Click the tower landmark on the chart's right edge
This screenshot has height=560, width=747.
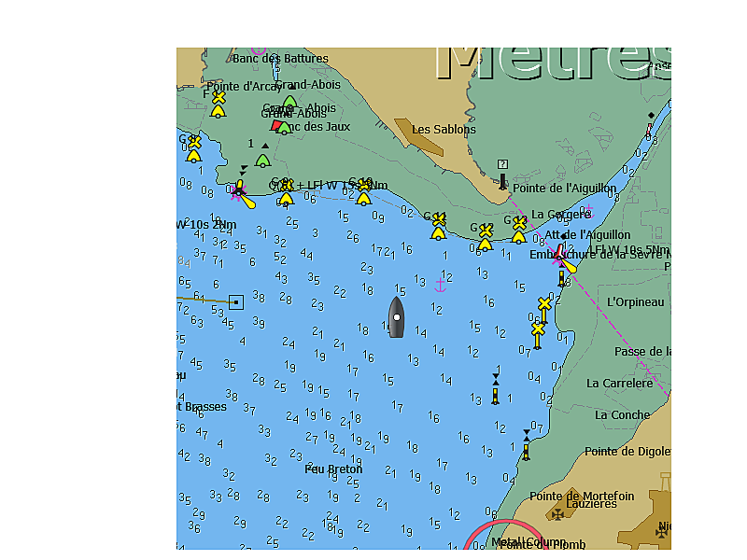click(x=666, y=481)
